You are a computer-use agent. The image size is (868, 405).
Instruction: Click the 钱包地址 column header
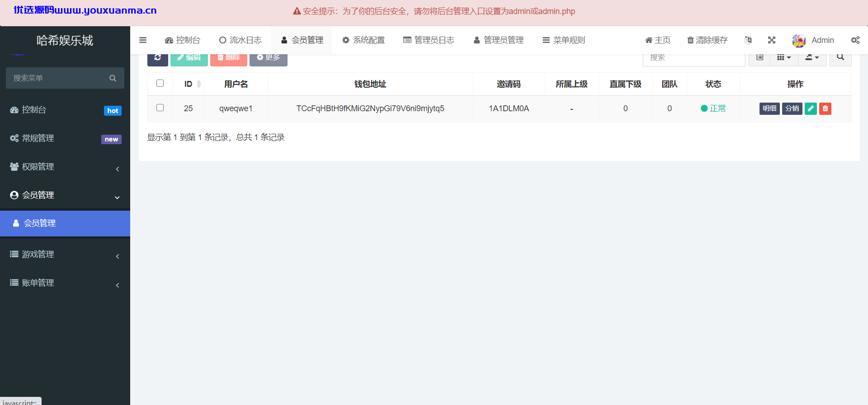[370, 84]
